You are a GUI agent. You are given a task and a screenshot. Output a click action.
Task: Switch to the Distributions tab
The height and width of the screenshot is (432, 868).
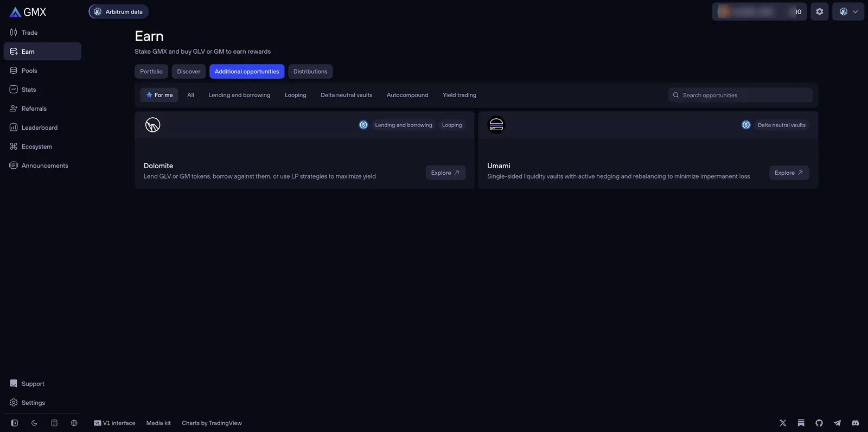(310, 72)
